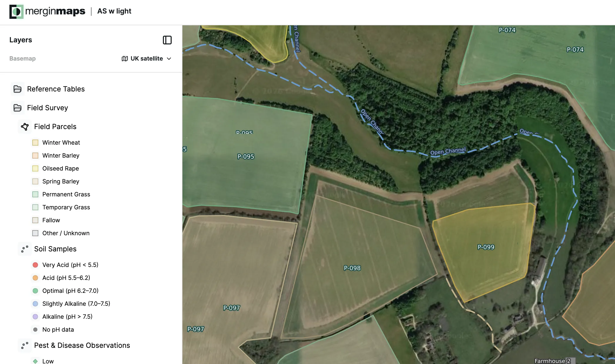This screenshot has height=364, width=615.
Task: Select the Very Acid red dot symbol
Action: pos(35,265)
